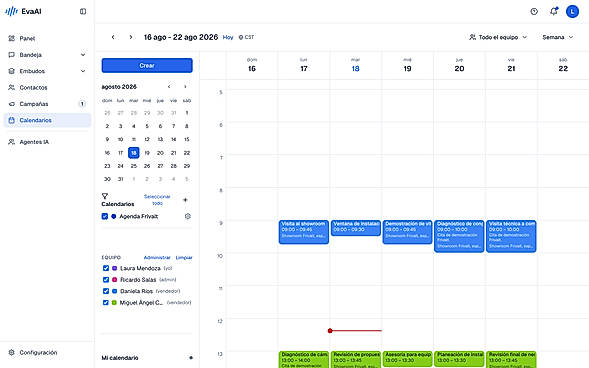
Task: Click Laura Mendoza's purple color swatch
Action: (x=115, y=268)
